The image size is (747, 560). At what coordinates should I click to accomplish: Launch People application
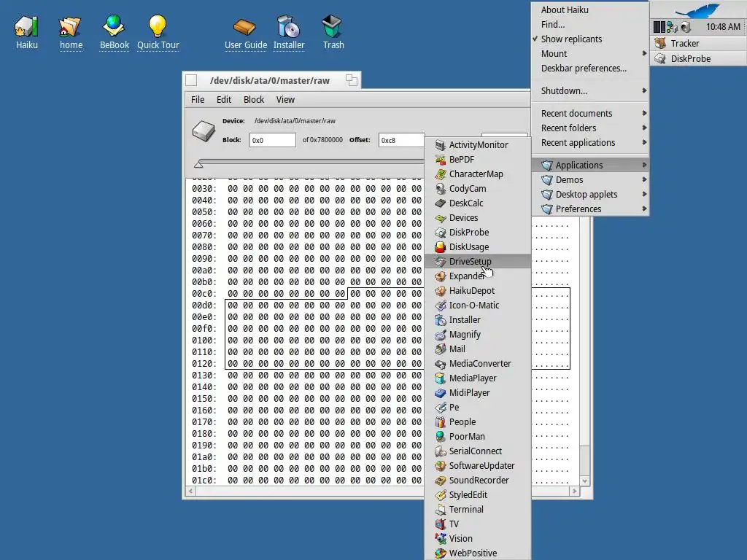click(x=478, y=422)
